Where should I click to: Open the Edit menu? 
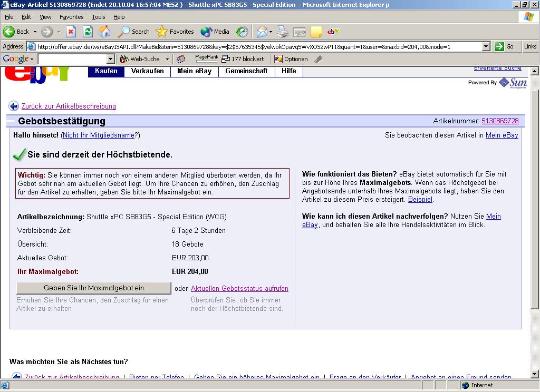[26, 17]
